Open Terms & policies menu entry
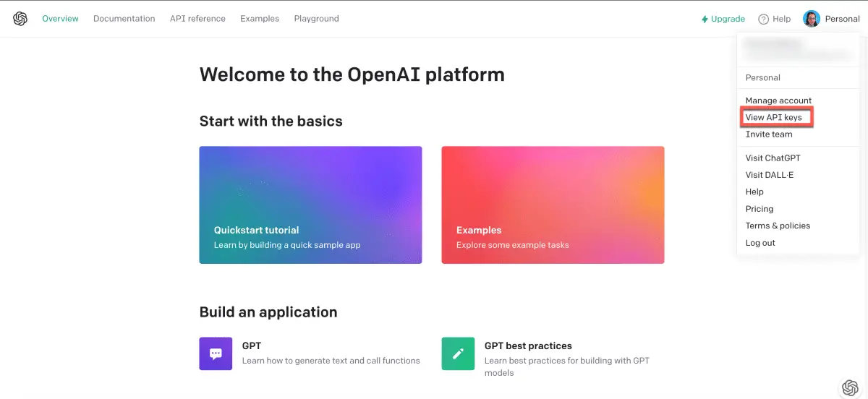 [778, 226]
